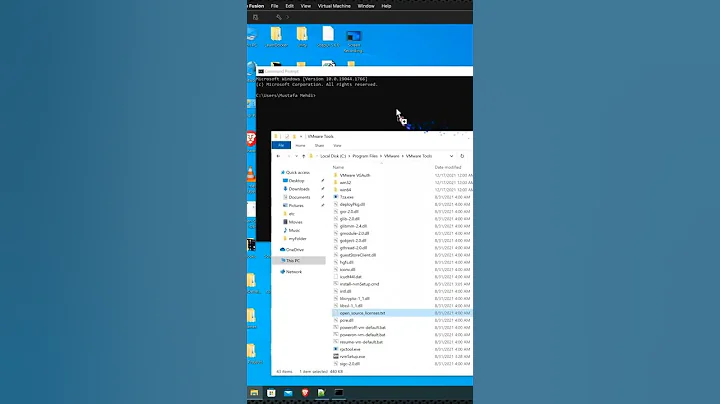Select the hgfs.dll file
This screenshot has height=404, width=720.
pos(347,263)
